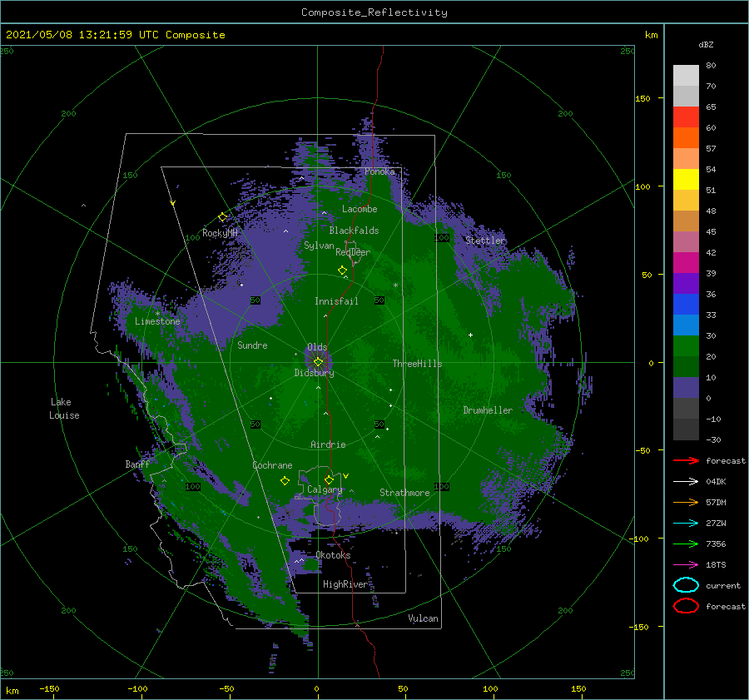Image resolution: width=749 pixels, height=700 pixels.
Task: Click the Airdrie city label
Action: click(328, 444)
